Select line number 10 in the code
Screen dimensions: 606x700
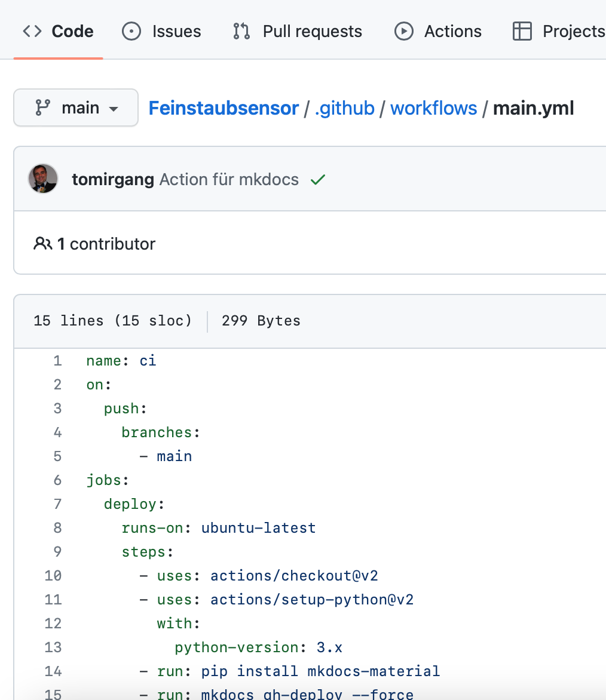point(53,575)
